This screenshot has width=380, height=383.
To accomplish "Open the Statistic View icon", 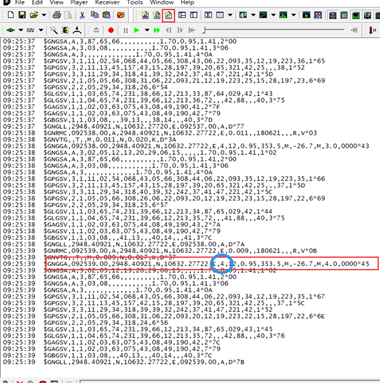I will (208, 15).
